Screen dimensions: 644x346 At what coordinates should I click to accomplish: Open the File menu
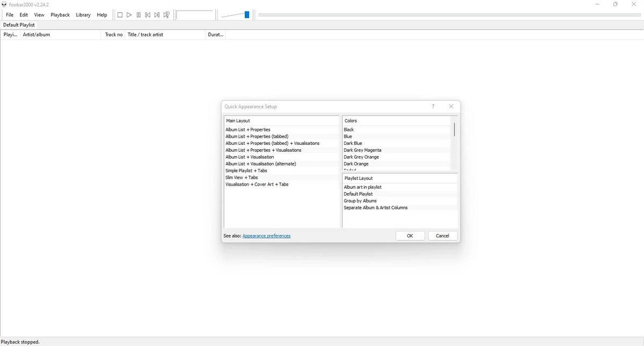[x=10, y=15]
